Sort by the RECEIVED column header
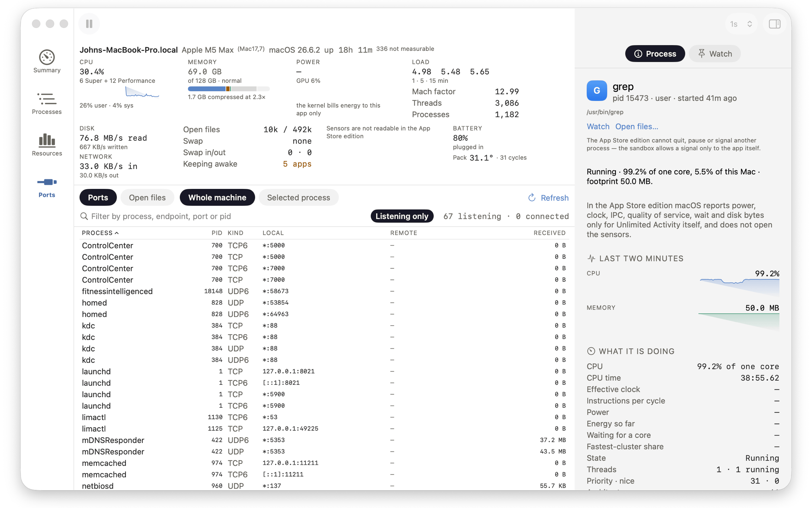Screen dimensions: 812x508 point(550,233)
